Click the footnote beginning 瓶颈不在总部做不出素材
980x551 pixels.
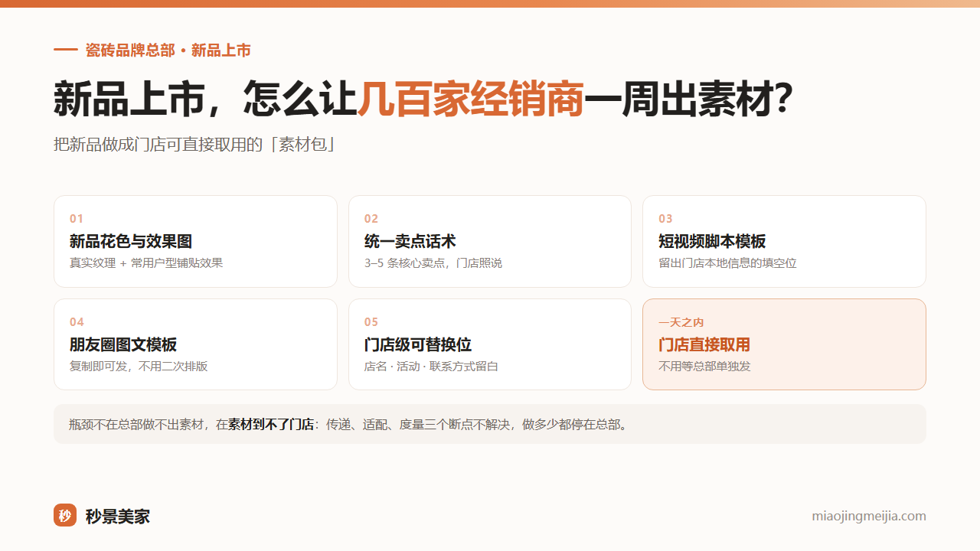click(x=350, y=424)
